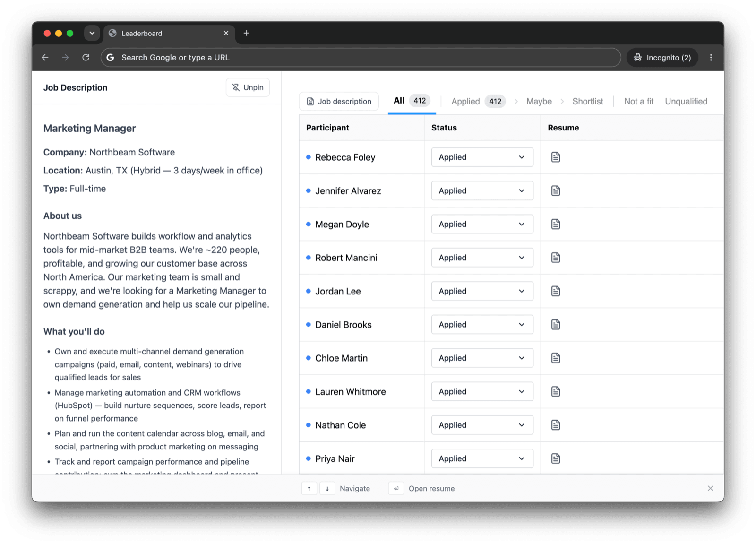Expand Chloe Martin's status dropdown
This screenshot has height=544, width=756.
point(482,358)
